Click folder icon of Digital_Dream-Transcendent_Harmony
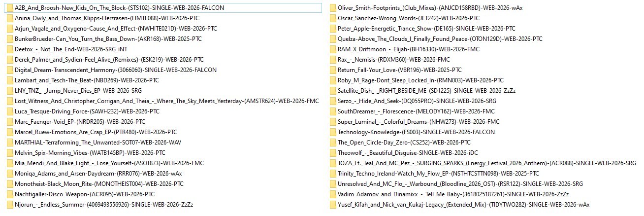Viewport: 644px width, 216px height. click(10, 70)
